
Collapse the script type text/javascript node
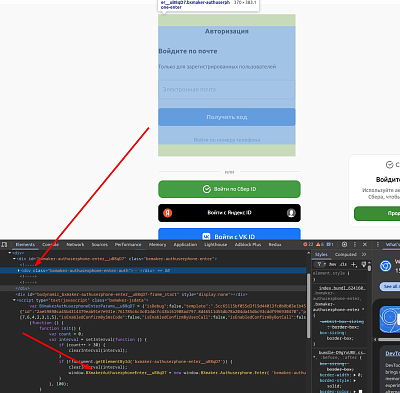[14, 300]
